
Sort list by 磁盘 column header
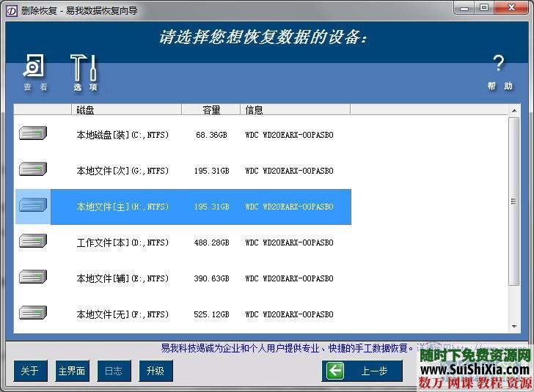coord(127,110)
